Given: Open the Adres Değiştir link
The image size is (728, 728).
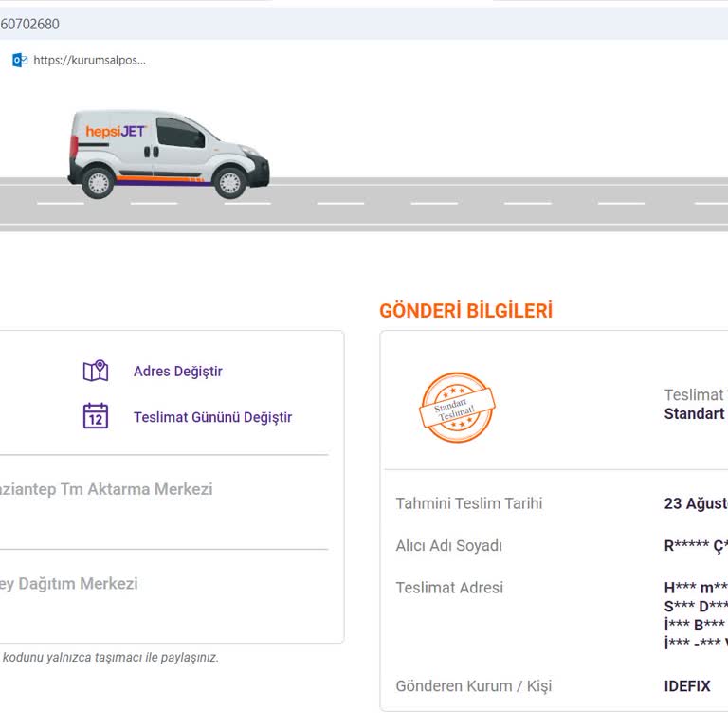Looking at the screenshot, I should (x=178, y=372).
